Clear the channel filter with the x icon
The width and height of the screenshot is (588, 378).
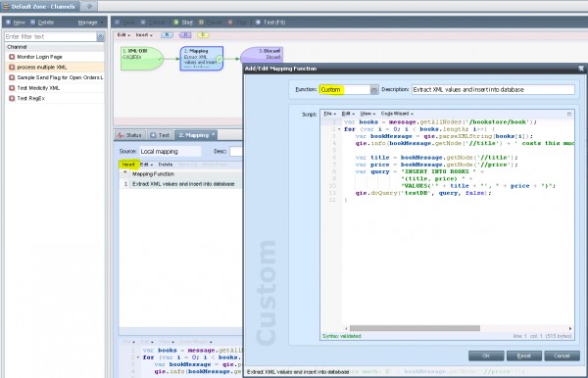[101, 36]
